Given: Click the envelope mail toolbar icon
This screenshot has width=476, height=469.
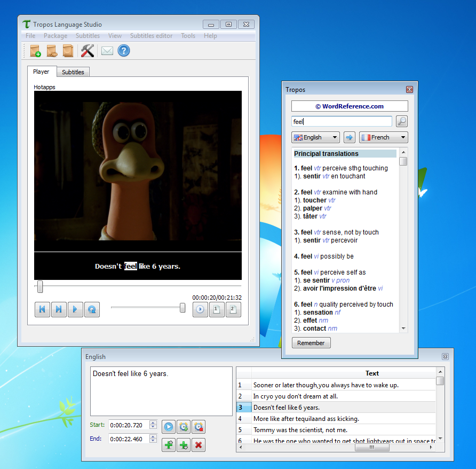Looking at the screenshot, I should coord(107,51).
